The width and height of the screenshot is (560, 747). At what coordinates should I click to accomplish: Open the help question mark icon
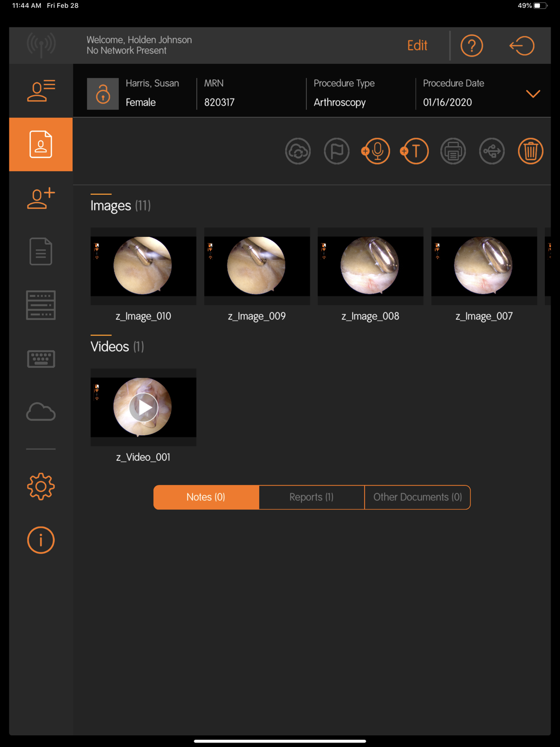click(x=472, y=45)
